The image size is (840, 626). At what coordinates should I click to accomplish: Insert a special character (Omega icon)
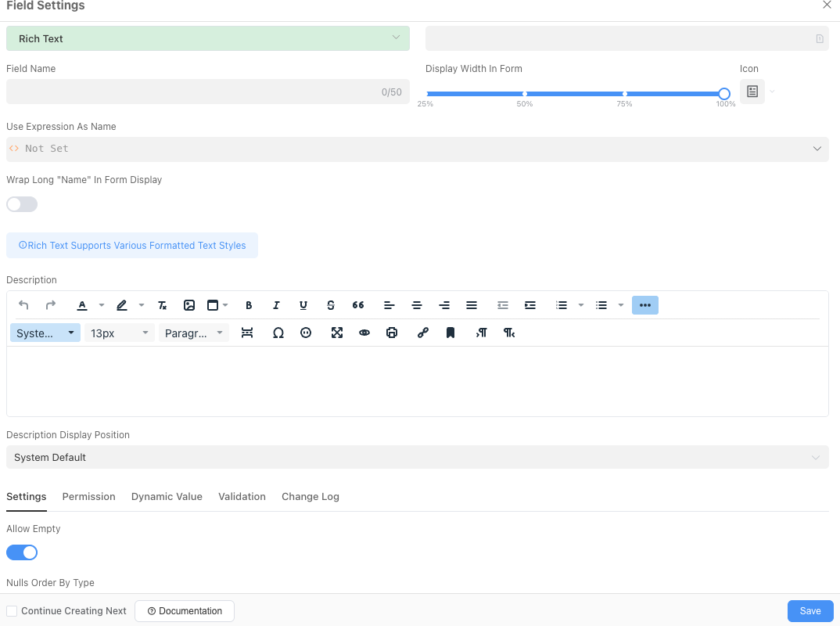[278, 333]
